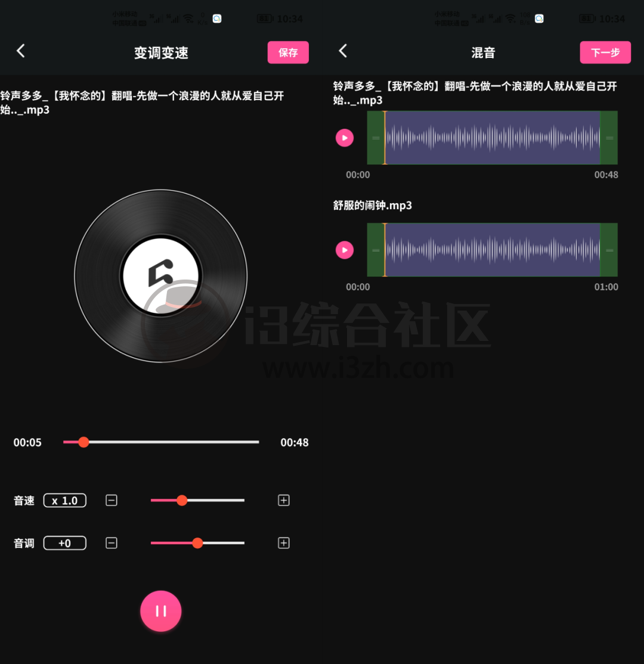
Task: Click the 00:00 start time under the 舒服的闹钟 waveform
Action: click(358, 287)
